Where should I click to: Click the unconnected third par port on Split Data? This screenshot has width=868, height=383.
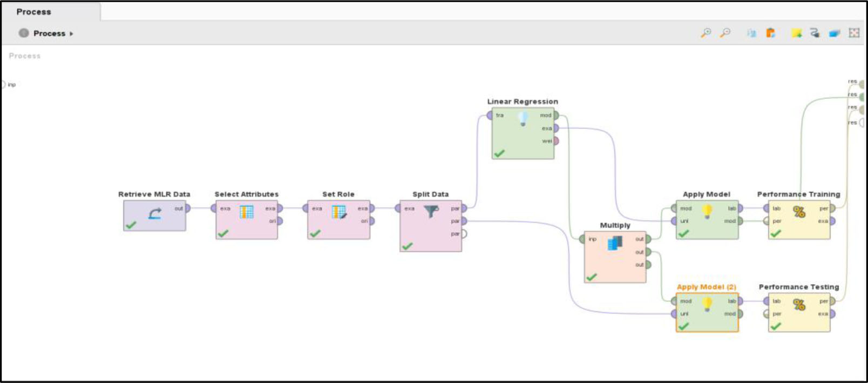[464, 234]
